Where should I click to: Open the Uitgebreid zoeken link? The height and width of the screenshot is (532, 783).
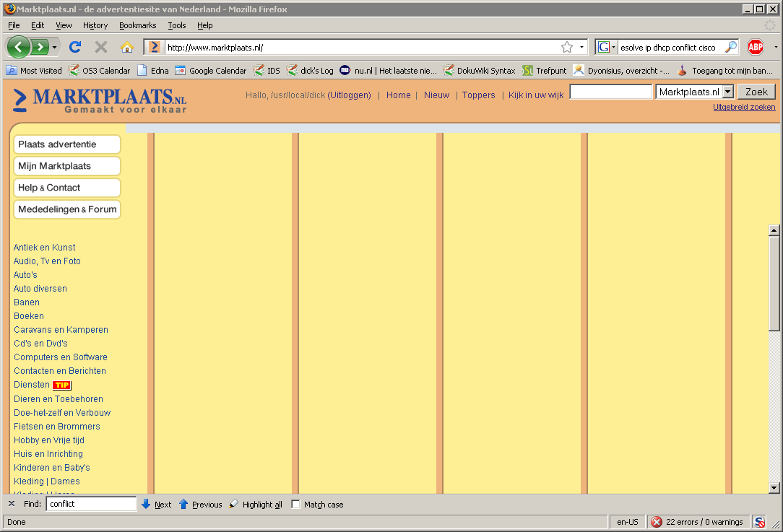[x=744, y=107]
